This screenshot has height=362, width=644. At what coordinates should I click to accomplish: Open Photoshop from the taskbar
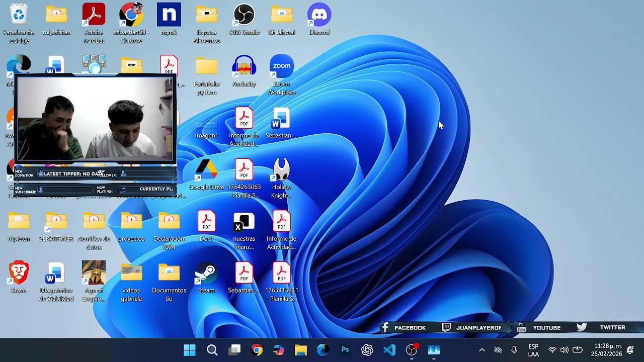(345, 350)
